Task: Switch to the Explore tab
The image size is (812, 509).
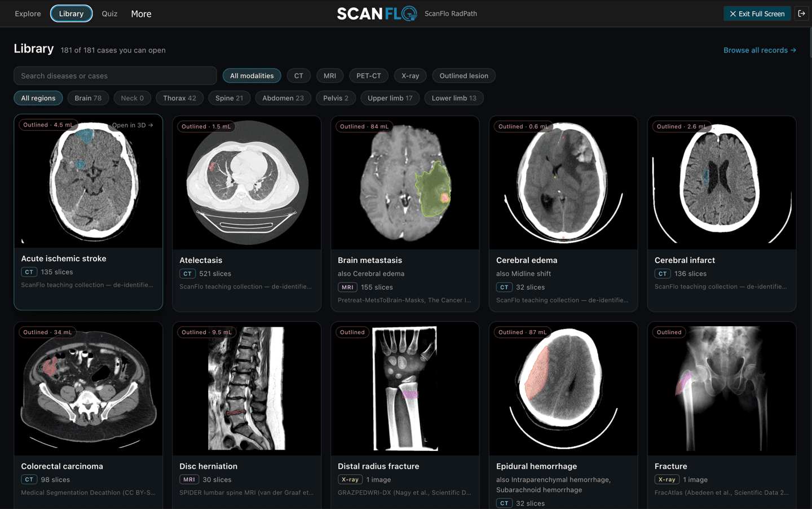Action: click(28, 14)
